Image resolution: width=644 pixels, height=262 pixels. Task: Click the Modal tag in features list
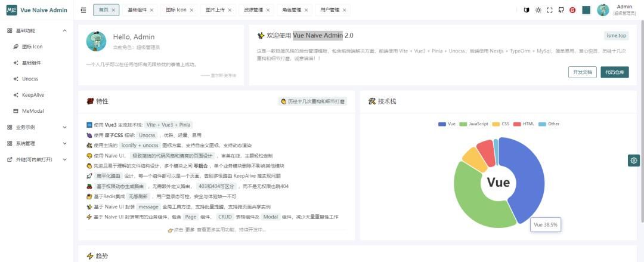(x=270, y=217)
